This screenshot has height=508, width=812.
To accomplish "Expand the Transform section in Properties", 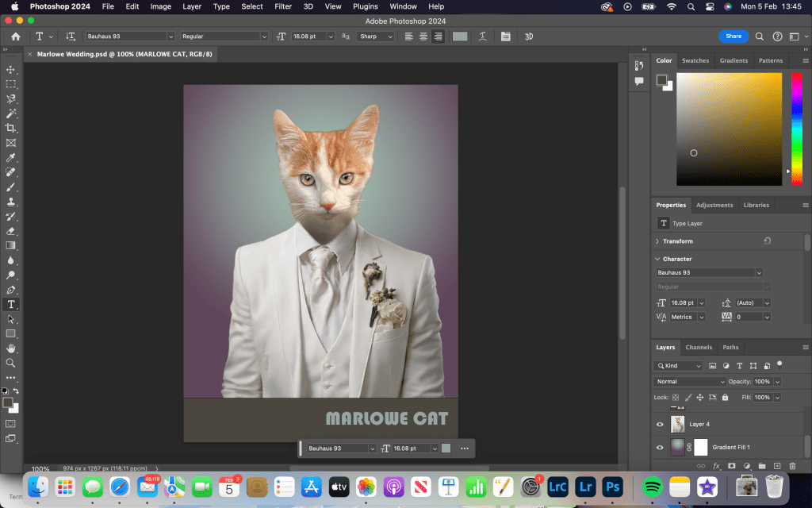I will [x=657, y=241].
